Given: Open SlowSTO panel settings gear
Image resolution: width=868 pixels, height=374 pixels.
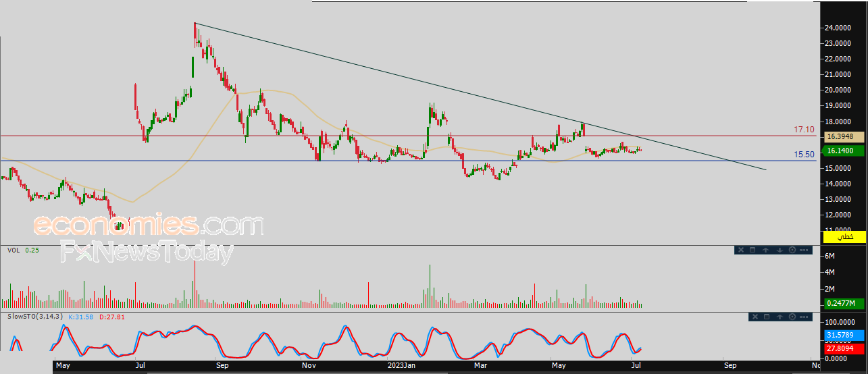Looking at the screenshot, I should pyautogui.click(x=792, y=317).
